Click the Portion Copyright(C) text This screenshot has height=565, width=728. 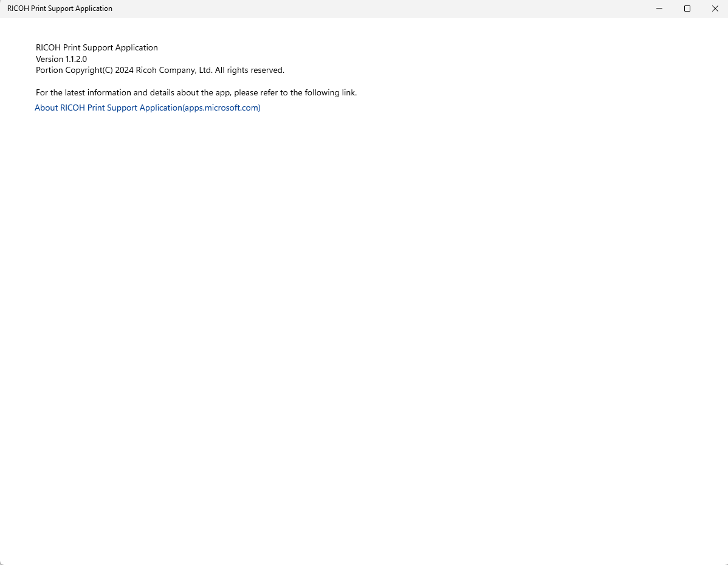point(74,70)
